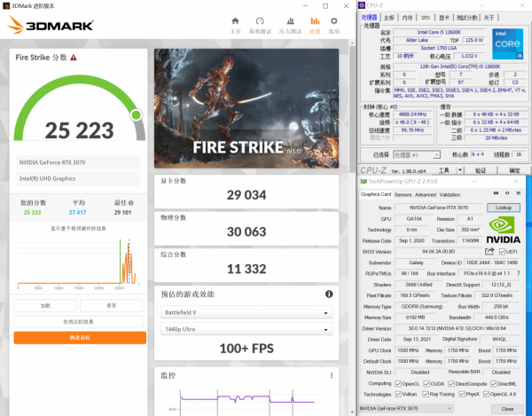Click the Intel Core i5 logo in CPU-Z
Image resolution: width=532 pixels, height=416 pixels.
tap(507, 43)
